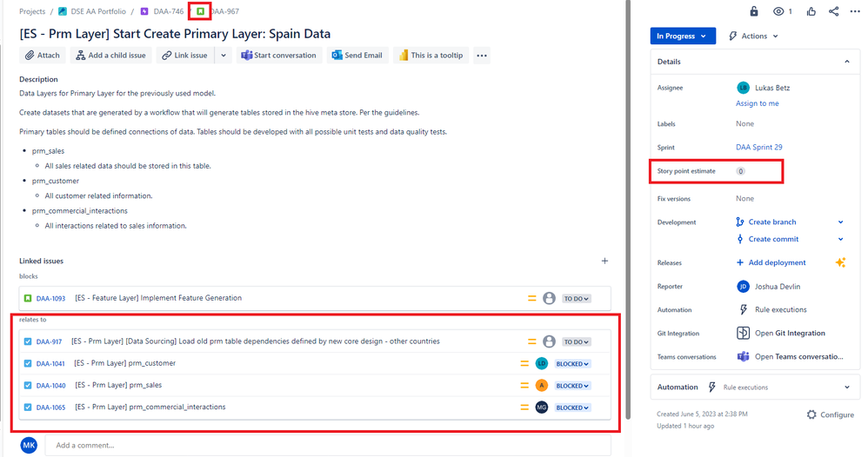Screen dimensions: 868x457
Task: Click Add a child issue
Action: point(110,56)
